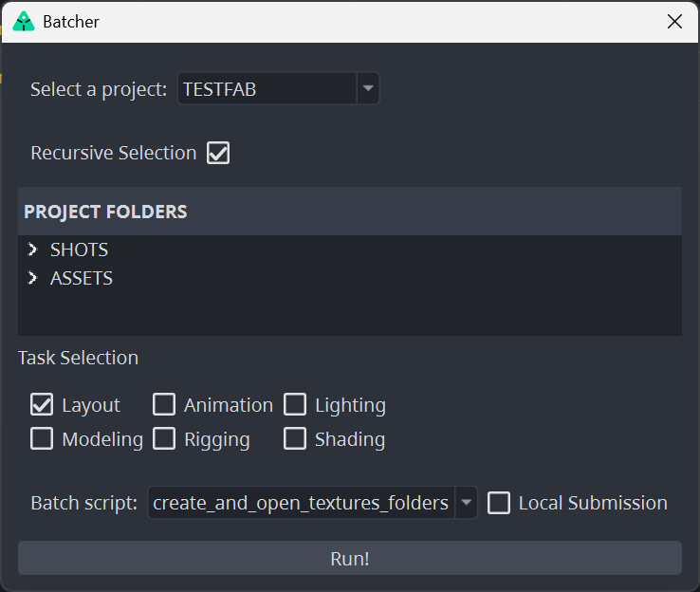Check the Shading task checkbox

coord(295,439)
